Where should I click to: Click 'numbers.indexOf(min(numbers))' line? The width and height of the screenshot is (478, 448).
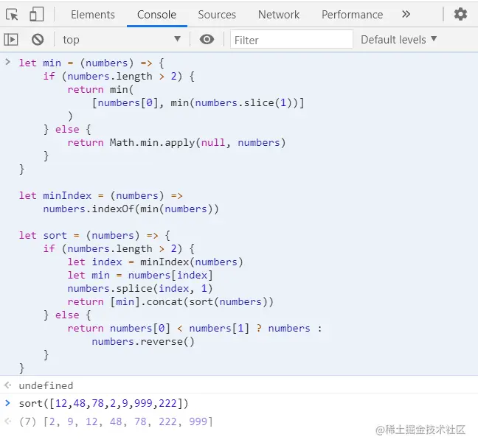[131, 209]
